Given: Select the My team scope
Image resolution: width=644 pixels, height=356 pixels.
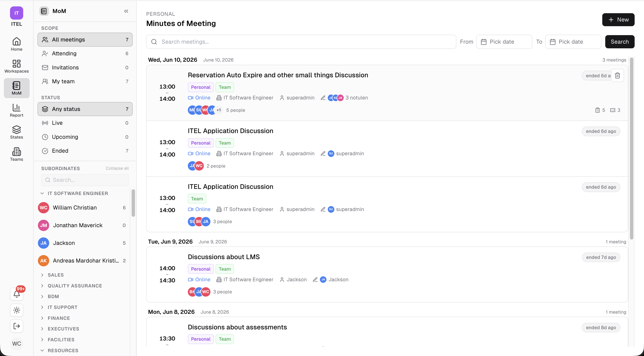Looking at the screenshot, I should pos(85,81).
